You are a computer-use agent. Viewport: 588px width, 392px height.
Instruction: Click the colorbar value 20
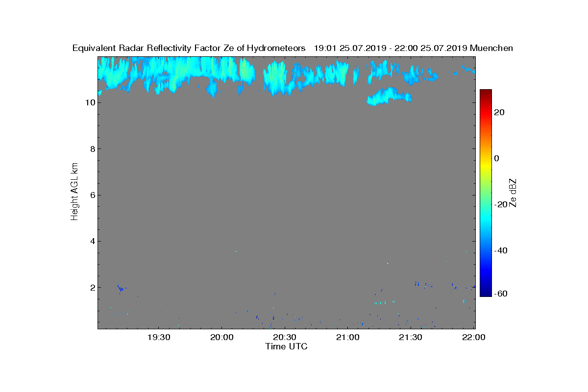500,112
